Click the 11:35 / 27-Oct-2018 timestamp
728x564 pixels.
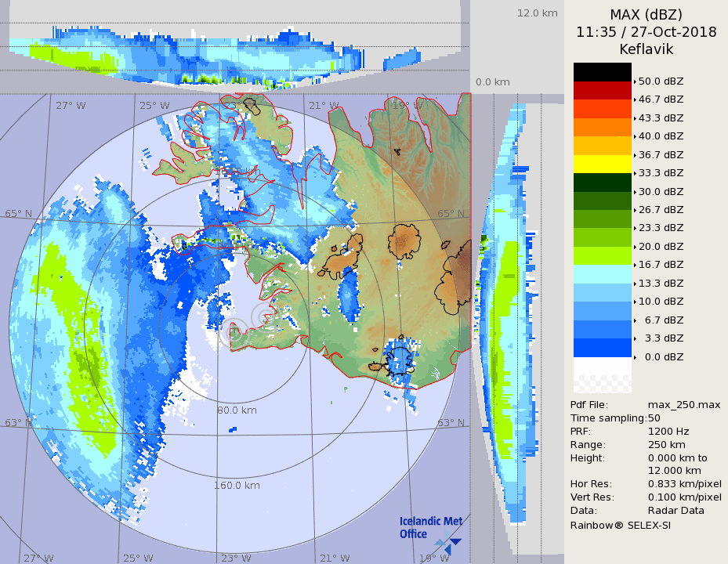pyautogui.click(x=646, y=32)
